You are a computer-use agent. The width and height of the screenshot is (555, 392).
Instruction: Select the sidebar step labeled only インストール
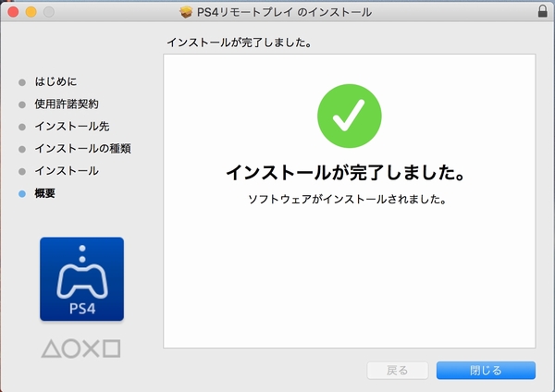(x=66, y=171)
